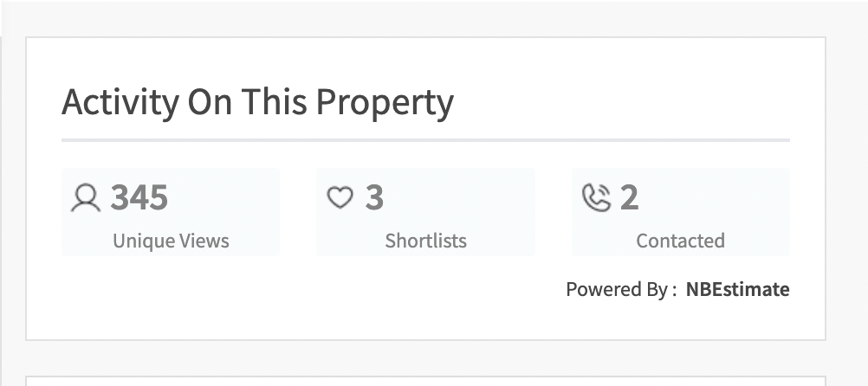Click the Shortlists label text
The width and height of the screenshot is (868, 386).
point(425,241)
